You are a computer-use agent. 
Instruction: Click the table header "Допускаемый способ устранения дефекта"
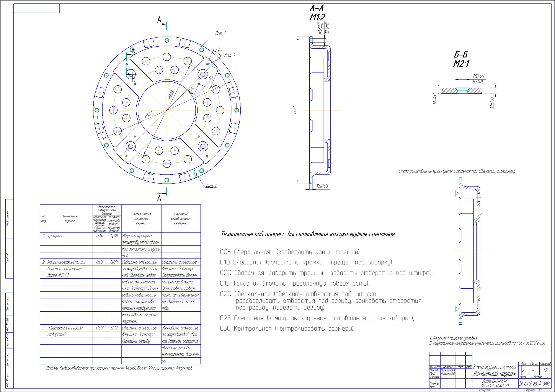(181, 219)
